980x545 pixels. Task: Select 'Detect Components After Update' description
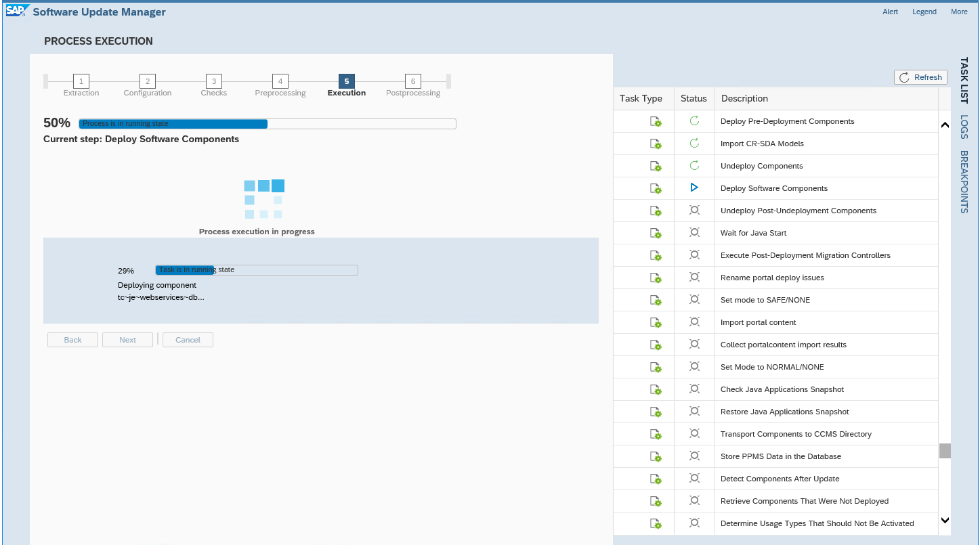click(780, 479)
